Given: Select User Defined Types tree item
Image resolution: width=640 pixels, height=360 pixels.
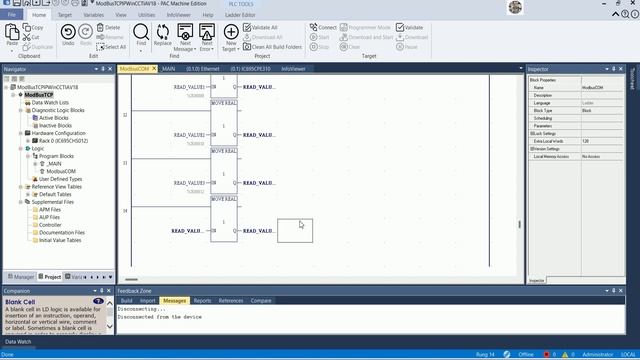Looking at the screenshot, I should click(60, 179).
